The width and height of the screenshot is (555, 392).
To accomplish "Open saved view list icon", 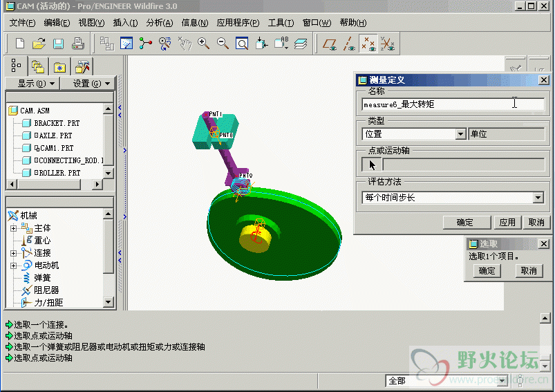I will coord(282,44).
